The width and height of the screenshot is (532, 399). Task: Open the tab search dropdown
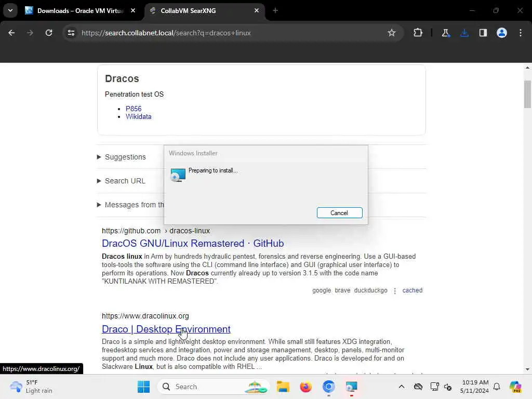(10, 10)
